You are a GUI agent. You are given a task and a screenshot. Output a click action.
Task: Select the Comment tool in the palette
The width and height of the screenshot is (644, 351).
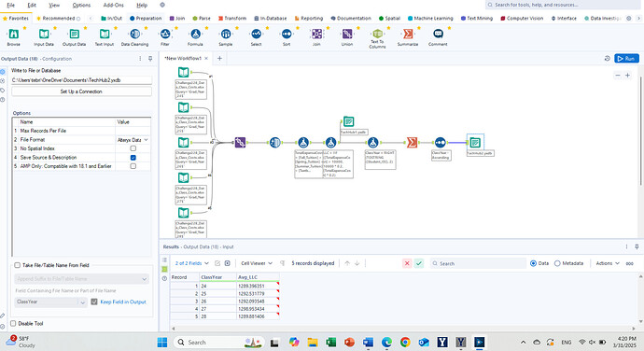click(x=438, y=37)
